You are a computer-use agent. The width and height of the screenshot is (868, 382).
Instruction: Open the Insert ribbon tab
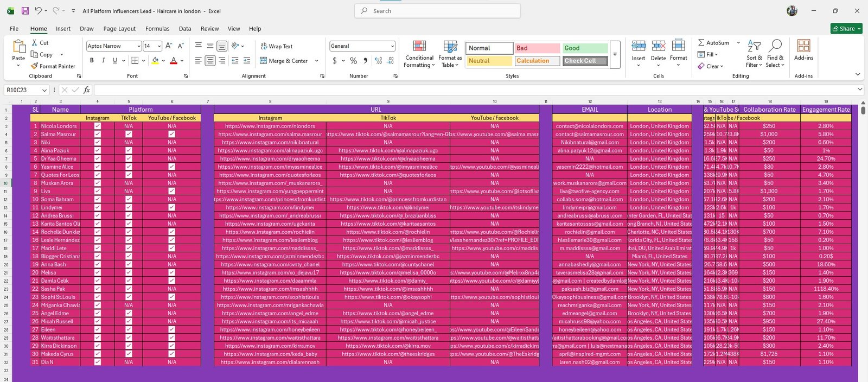tap(63, 29)
